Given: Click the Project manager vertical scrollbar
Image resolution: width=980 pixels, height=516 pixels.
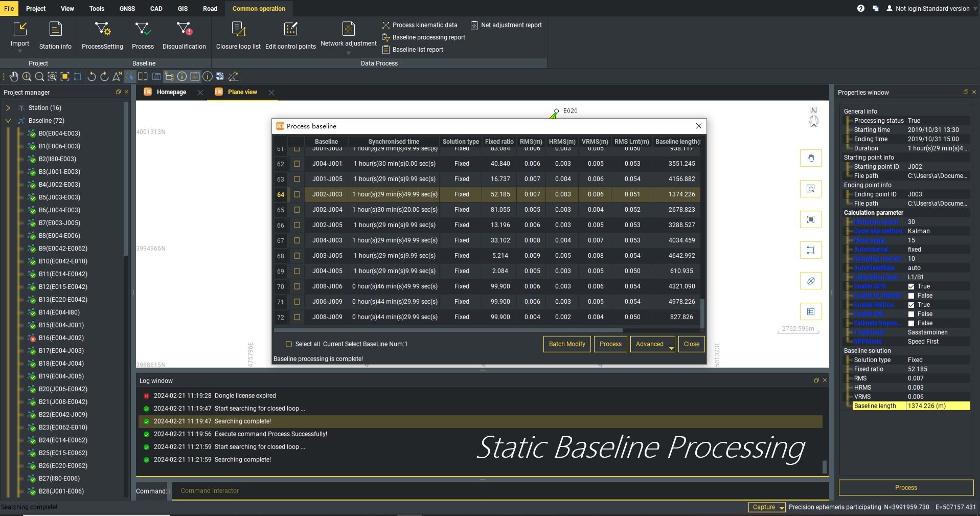Looking at the screenshot, I should pos(126,179).
